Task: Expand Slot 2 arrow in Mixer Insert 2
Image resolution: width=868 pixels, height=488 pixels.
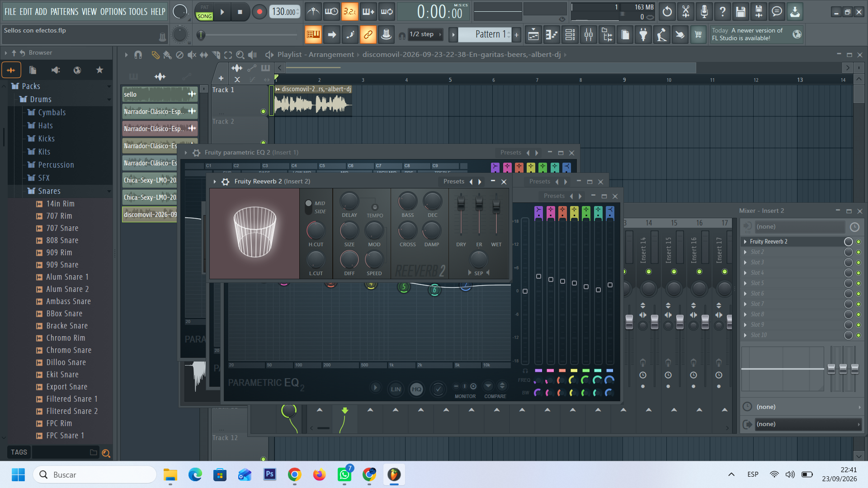Action: 745,252
